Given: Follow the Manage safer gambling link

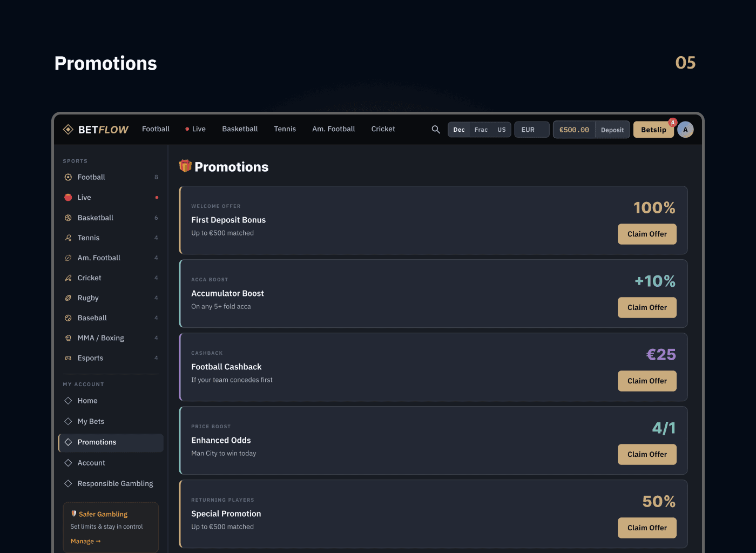Looking at the screenshot, I should click(x=85, y=541).
